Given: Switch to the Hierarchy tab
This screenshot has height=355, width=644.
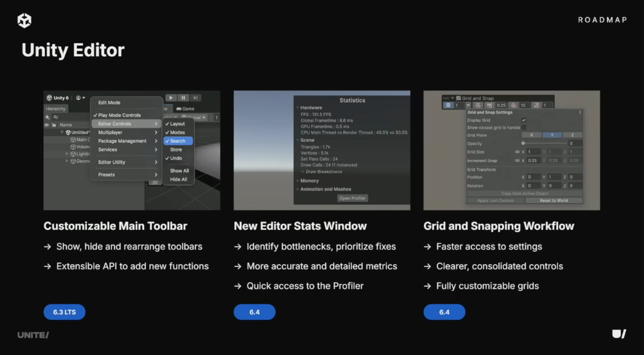Looking at the screenshot, I should point(56,109).
